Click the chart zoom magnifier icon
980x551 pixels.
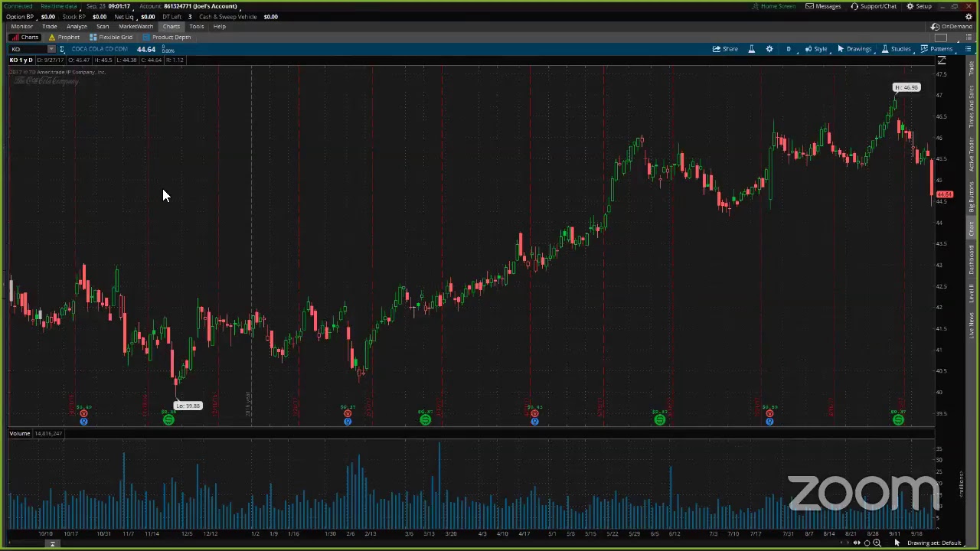[x=877, y=543]
